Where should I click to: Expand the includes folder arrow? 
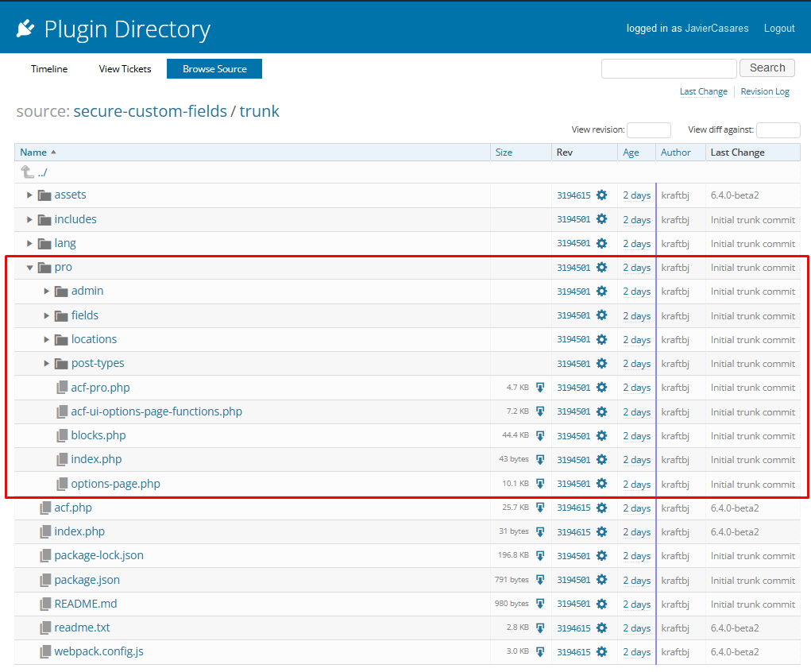point(29,219)
